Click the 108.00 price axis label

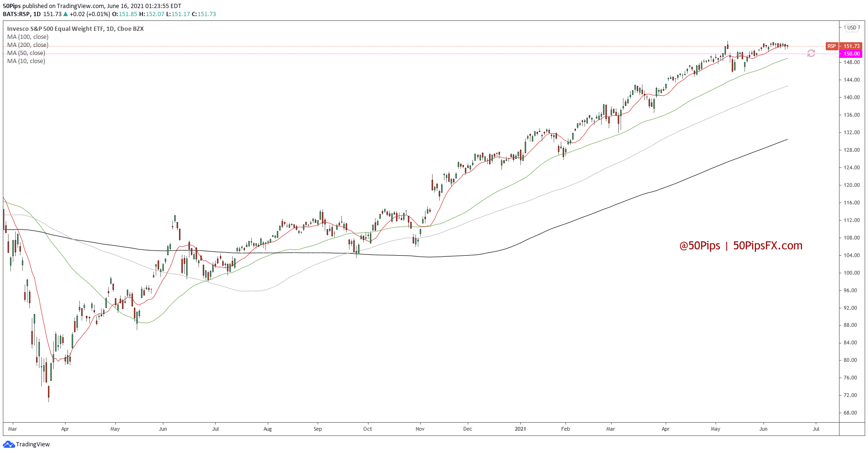click(852, 238)
